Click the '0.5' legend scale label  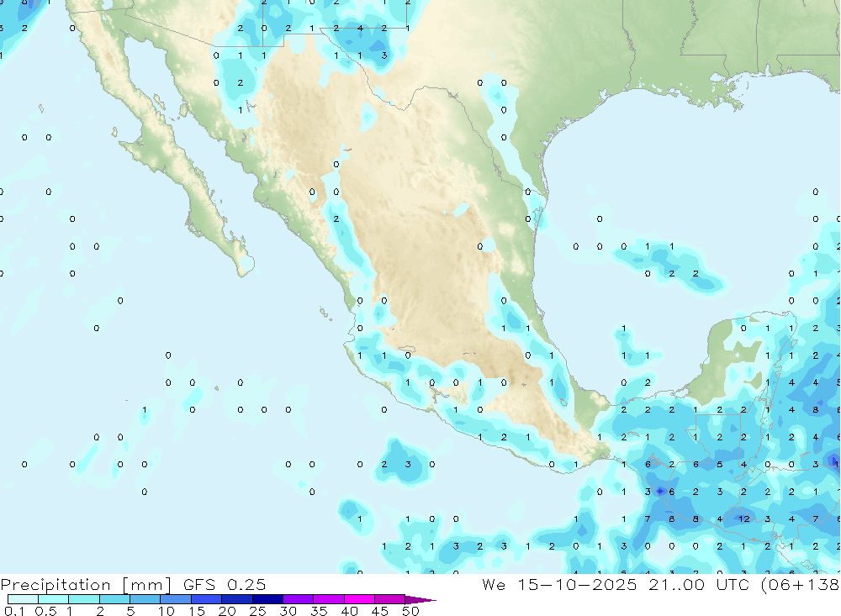45,611
